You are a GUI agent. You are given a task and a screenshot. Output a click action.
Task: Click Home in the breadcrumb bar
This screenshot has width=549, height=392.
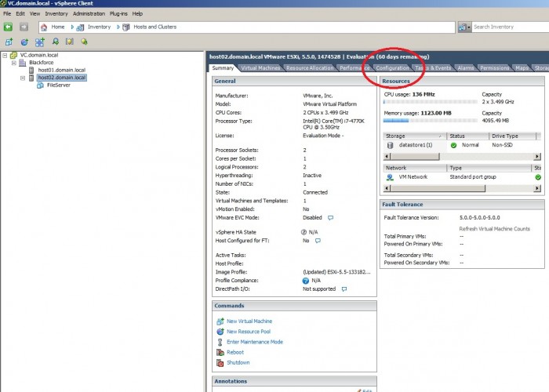point(58,27)
